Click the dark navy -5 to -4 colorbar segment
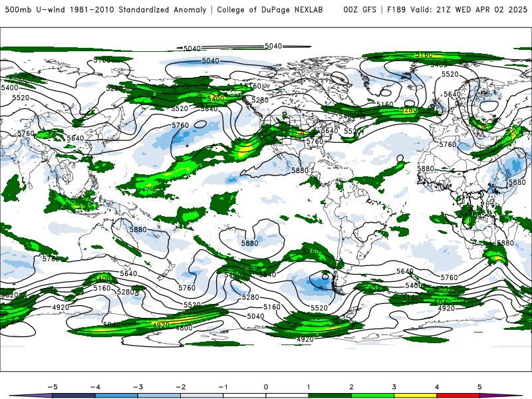The width and height of the screenshot is (532, 399). (x=74, y=396)
